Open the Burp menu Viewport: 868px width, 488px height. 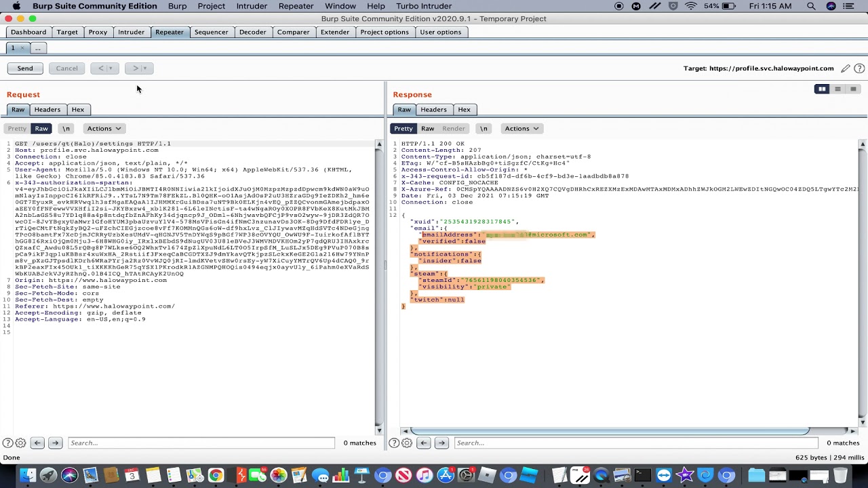177,6
